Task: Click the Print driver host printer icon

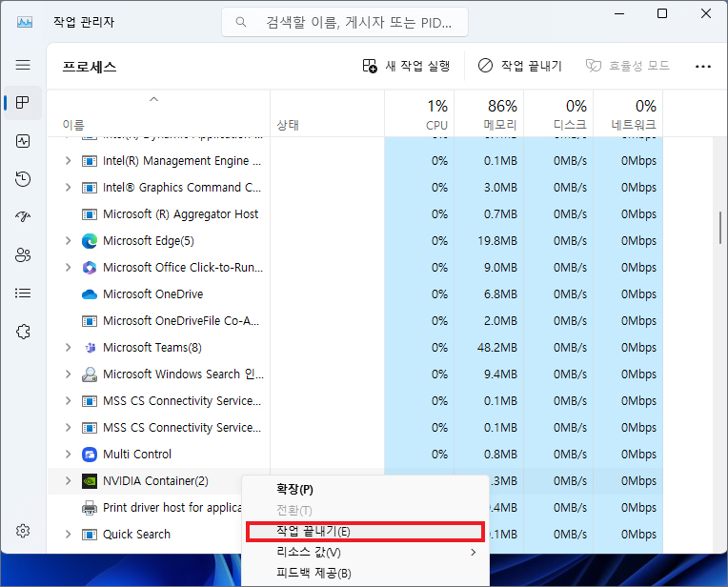Action: [90, 508]
